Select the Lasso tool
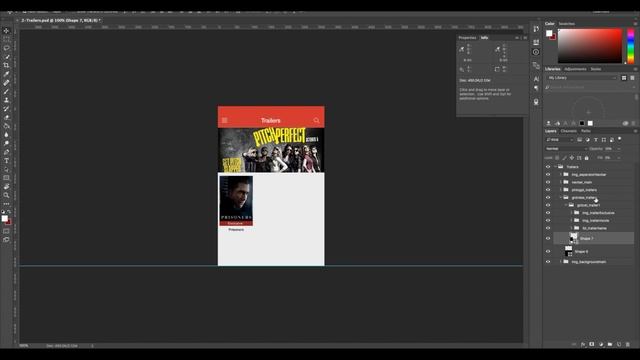640x360 pixels. tap(6, 48)
